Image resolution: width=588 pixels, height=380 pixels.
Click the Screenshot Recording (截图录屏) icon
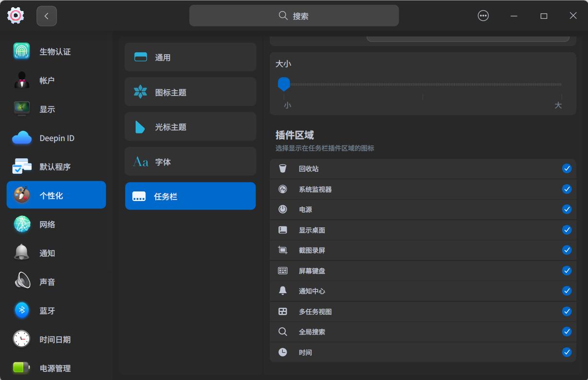tap(283, 250)
